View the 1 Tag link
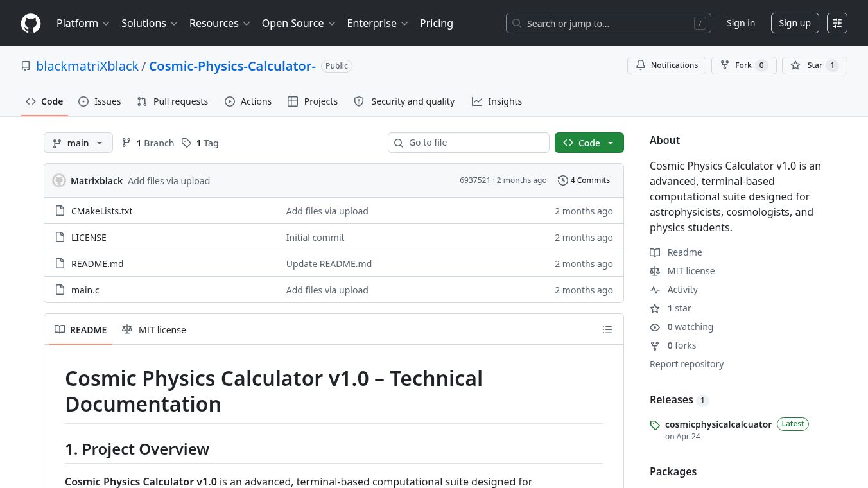The height and width of the screenshot is (488, 868). point(200,143)
